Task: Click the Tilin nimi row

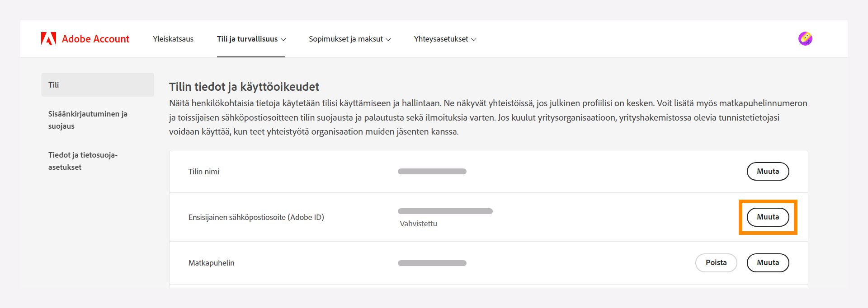Action: (x=204, y=171)
